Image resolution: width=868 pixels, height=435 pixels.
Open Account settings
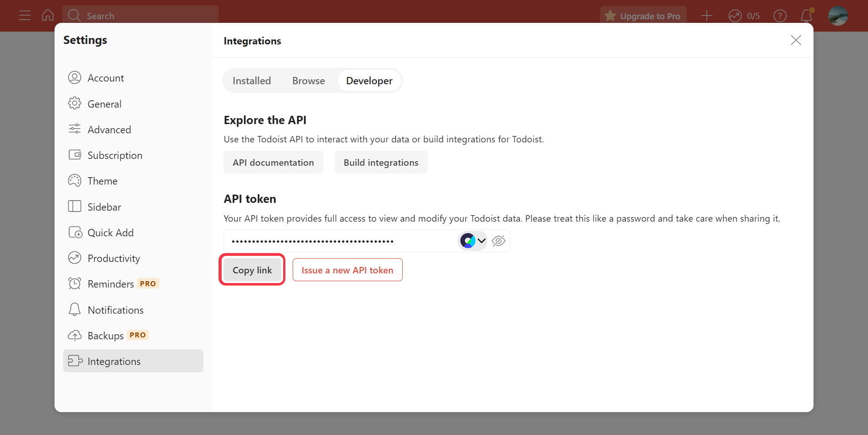[105, 77]
